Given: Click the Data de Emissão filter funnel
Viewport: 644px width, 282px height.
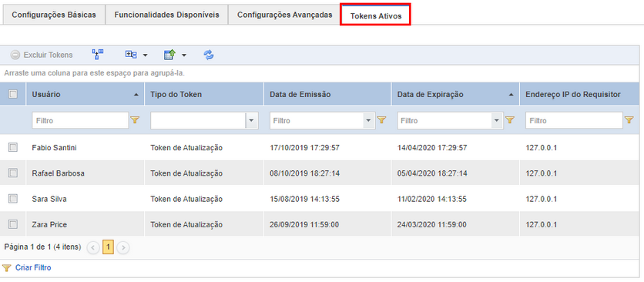Looking at the screenshot, I should [x=381, y=120].
